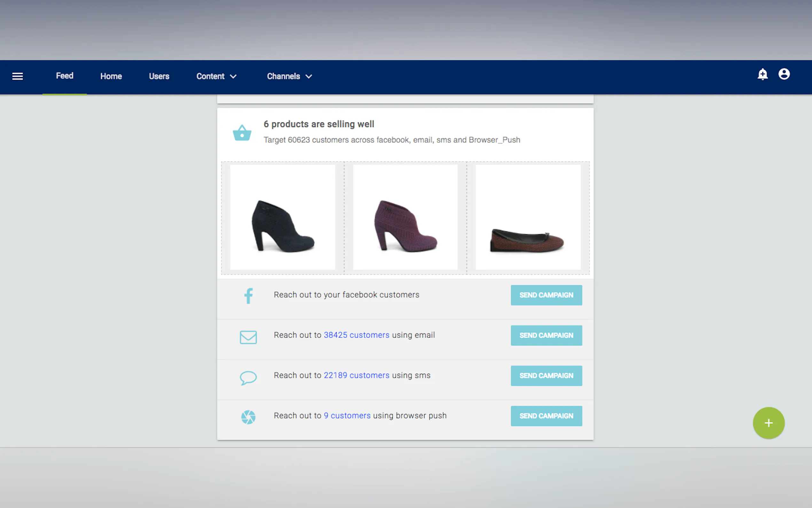Click the shopping basket icon
The image size is (812, 508).
(x=242, y=133)
